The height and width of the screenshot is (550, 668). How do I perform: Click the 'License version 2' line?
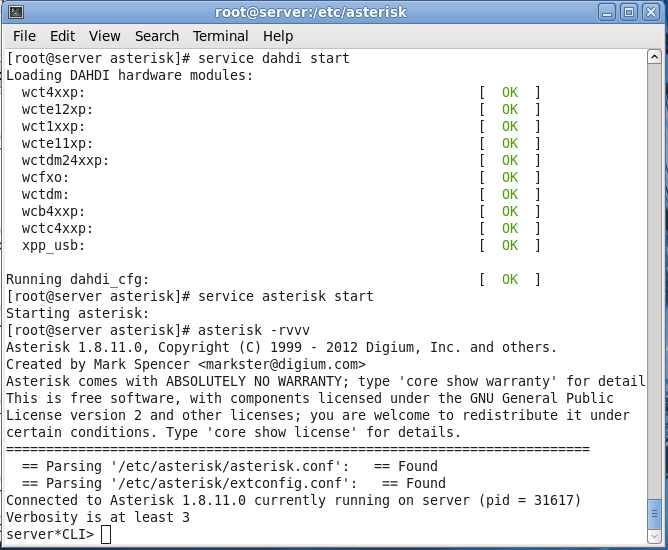[x=318, y=415]
